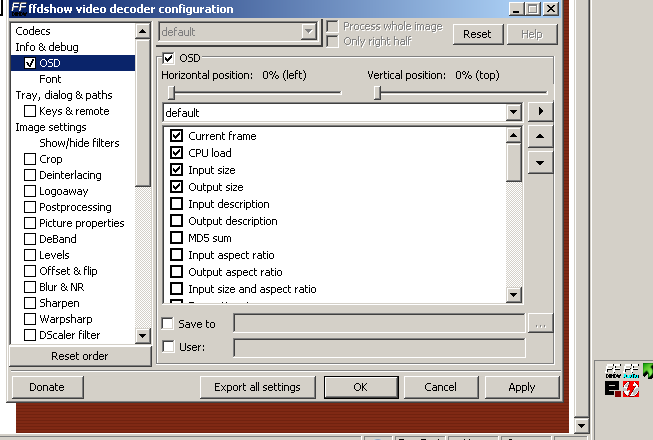Toggle the OSD checkbox in the tree

coord(30,63)
